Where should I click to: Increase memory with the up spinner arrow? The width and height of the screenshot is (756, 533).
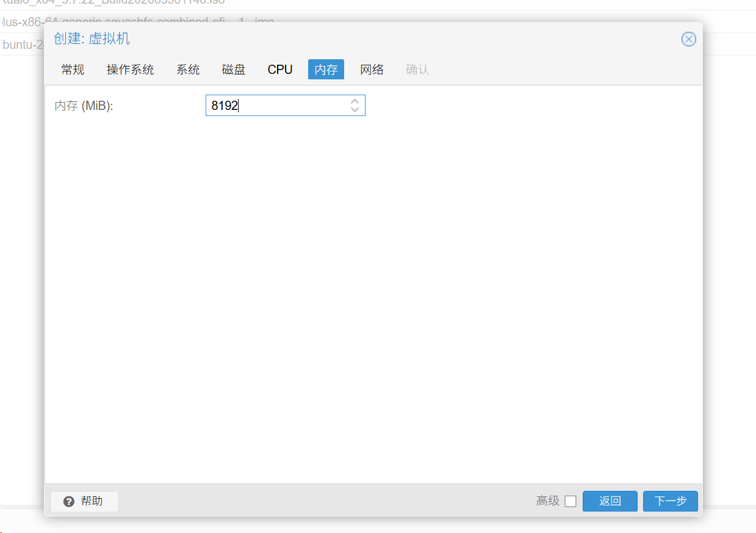pyautogui.click(x=355, y=101)
